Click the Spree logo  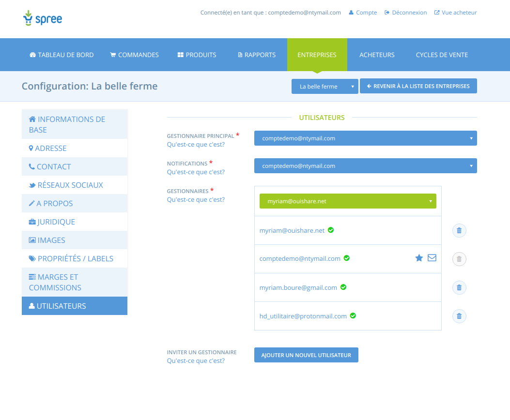[x=43, y=18]
